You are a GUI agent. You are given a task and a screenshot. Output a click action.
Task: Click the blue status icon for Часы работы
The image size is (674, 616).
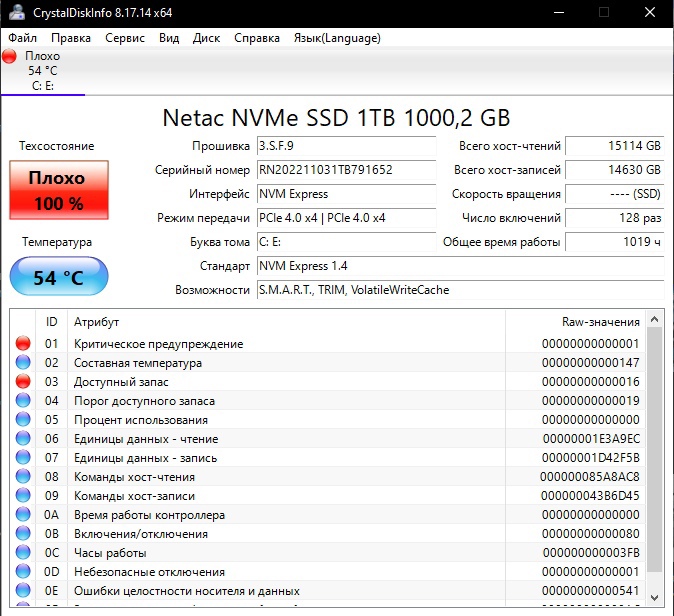[23, 553]
